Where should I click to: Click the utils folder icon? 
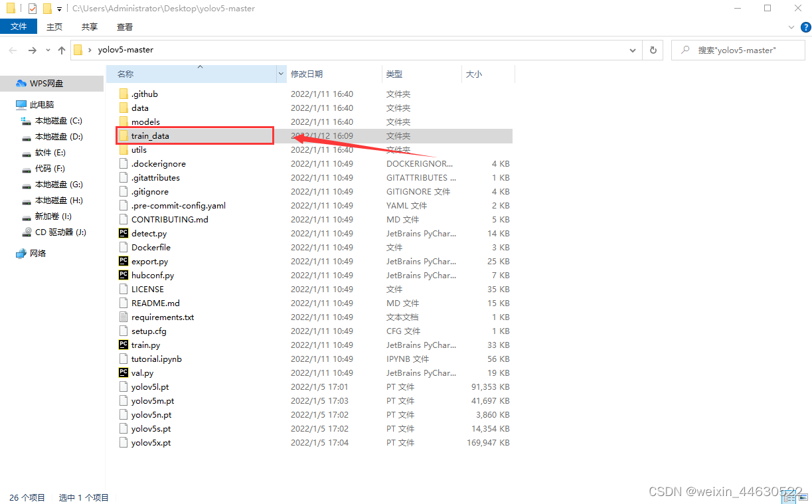(123, 149)
